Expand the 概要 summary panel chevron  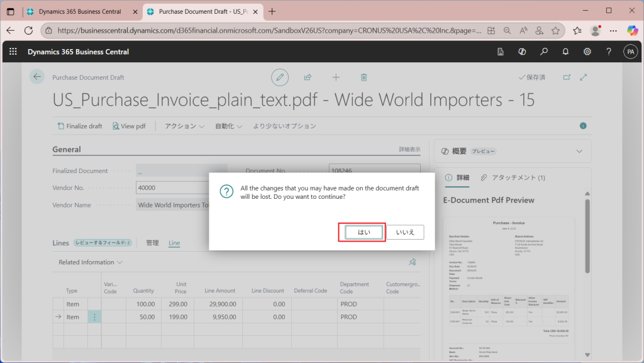click(579, 152)
